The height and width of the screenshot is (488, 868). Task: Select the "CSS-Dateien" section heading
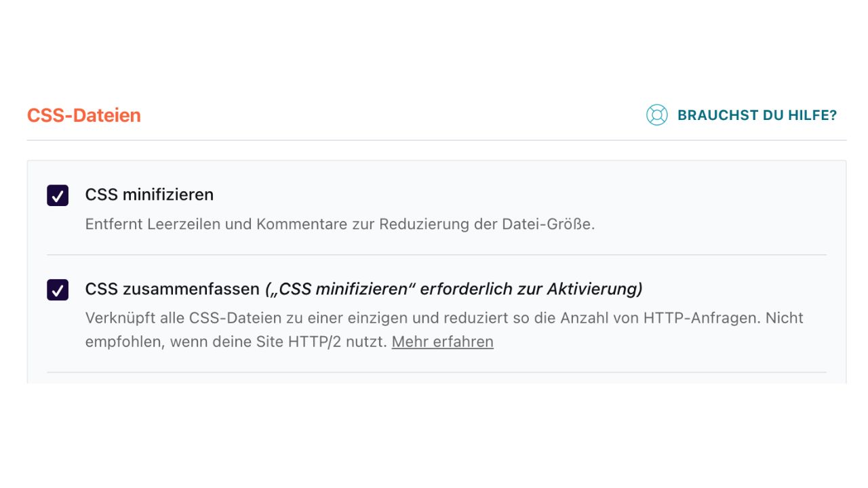click(84, 115)
